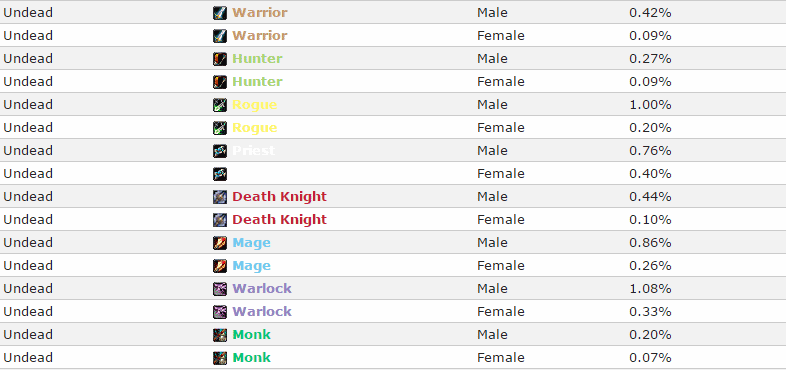Open the Mage link in the Male row
Screen dimensions: 786x370
click(x=251, y=243)
